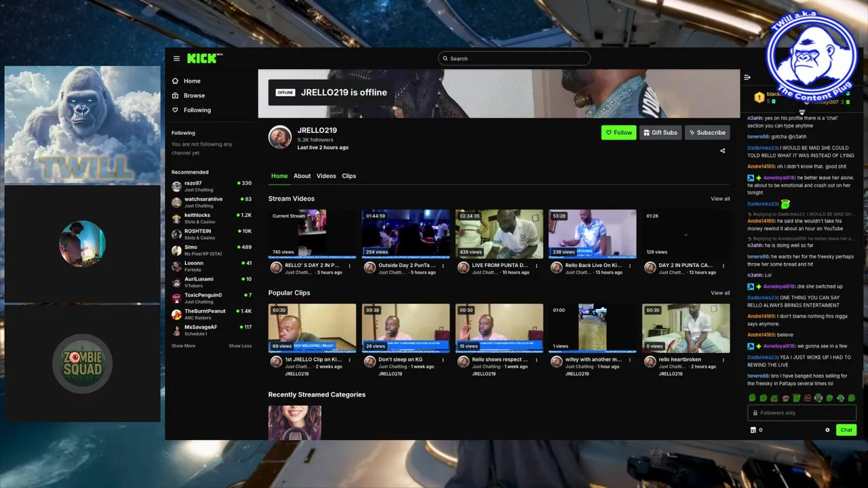Click View all for Popular Clips

point(720,293)
